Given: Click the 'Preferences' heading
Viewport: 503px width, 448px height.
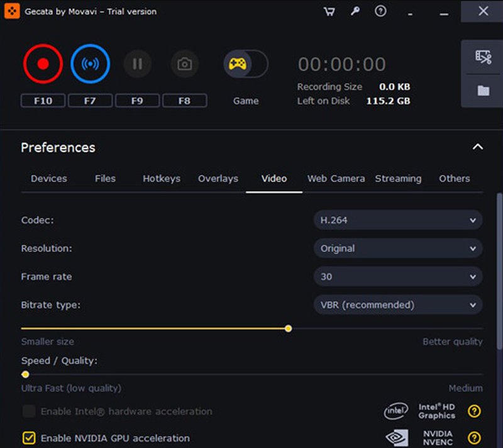Looking at the screenshot, I should 58,148.
